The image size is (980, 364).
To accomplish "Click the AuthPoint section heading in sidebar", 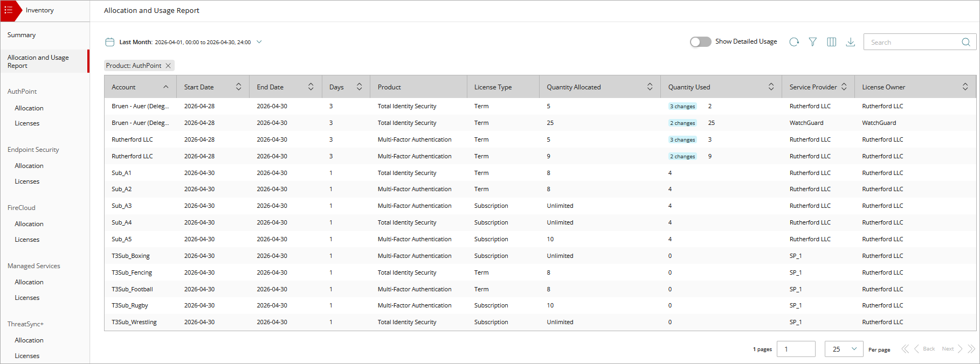I will click(x=22, y=92).
